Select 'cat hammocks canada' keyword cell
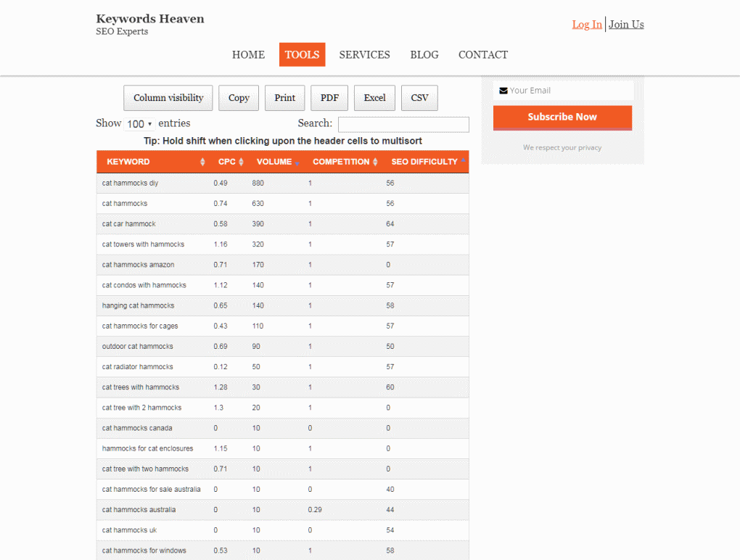Viewport: 740px width, 560px height. coord(137,429)
